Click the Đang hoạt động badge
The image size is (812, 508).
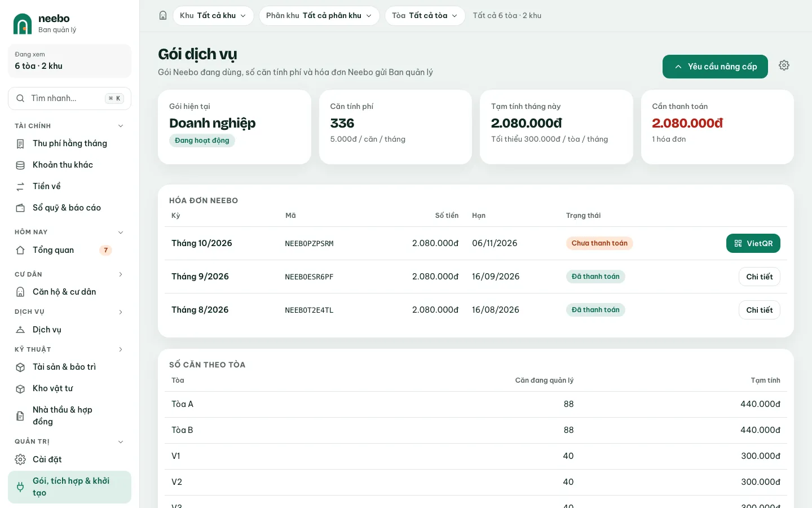click(x=202, y=141)
